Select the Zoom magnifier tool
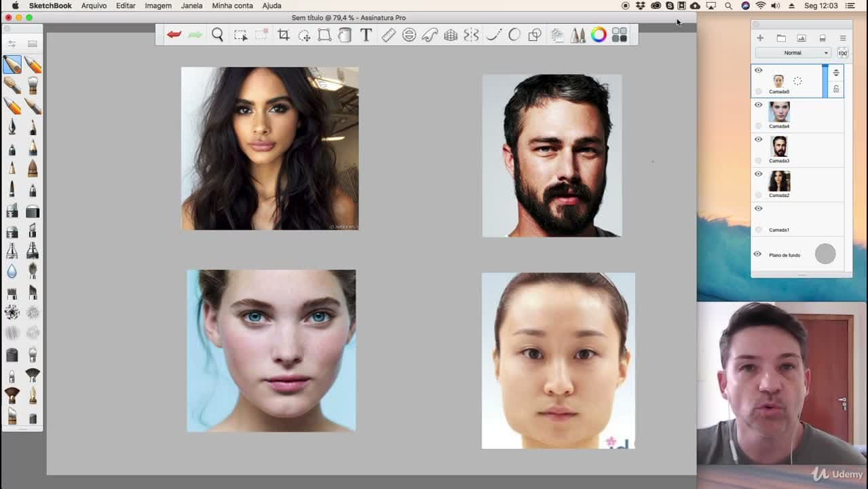The image size is (868, 489). 217,35
